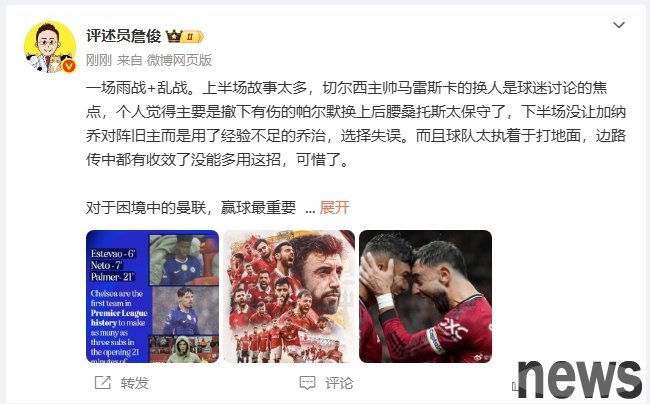Click the like icon beside news watermark
Image resolution: width=650 pixels, height=404 pixels.
point(515,386)
